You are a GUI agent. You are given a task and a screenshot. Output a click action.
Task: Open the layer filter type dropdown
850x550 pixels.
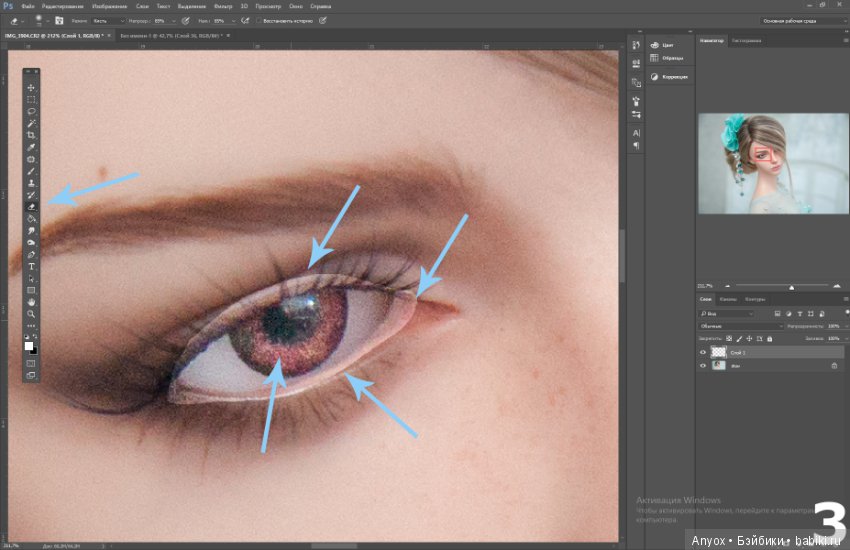point(726,314)
